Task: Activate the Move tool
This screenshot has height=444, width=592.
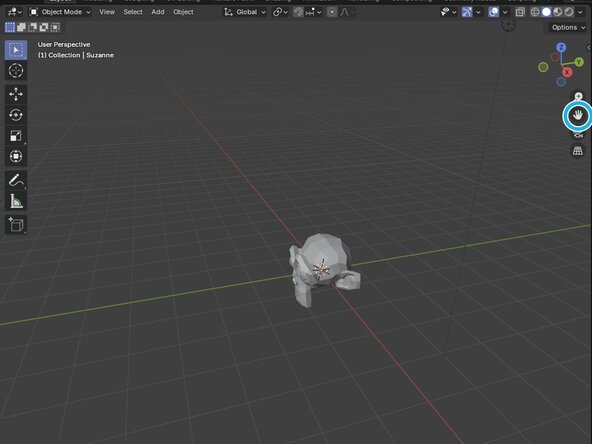Action: point(16,94)
